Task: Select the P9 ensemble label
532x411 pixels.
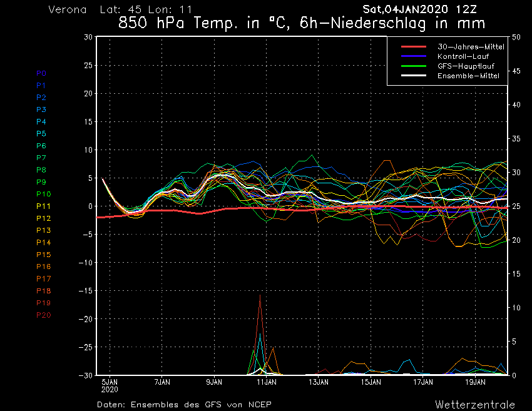Action: [x=41, y=182]
